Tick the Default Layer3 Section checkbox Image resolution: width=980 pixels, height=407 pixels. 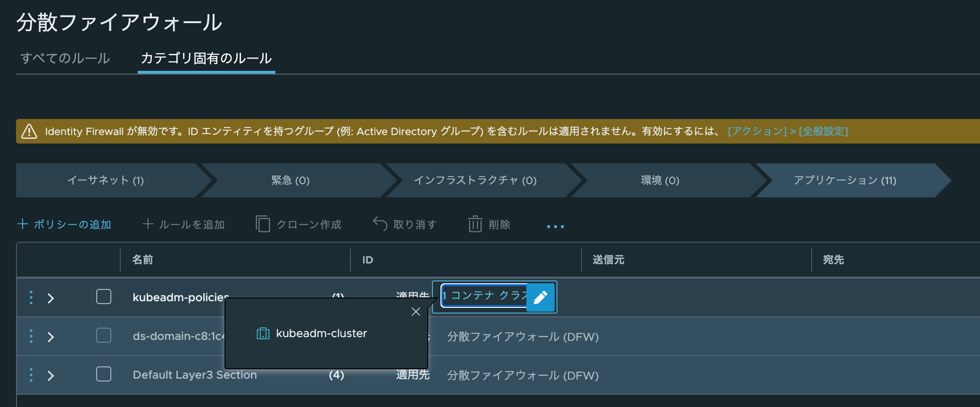(x=104, y=374)
